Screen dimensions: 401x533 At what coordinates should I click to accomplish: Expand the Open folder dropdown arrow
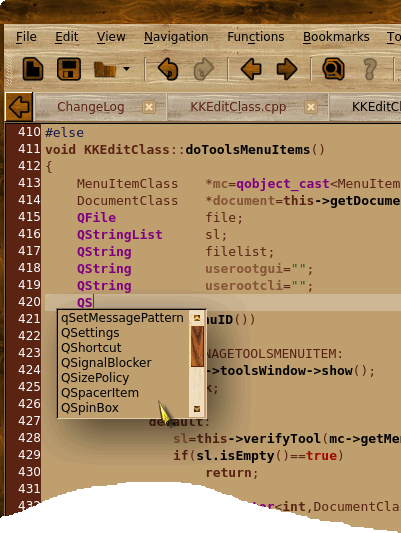pos(126,69)
